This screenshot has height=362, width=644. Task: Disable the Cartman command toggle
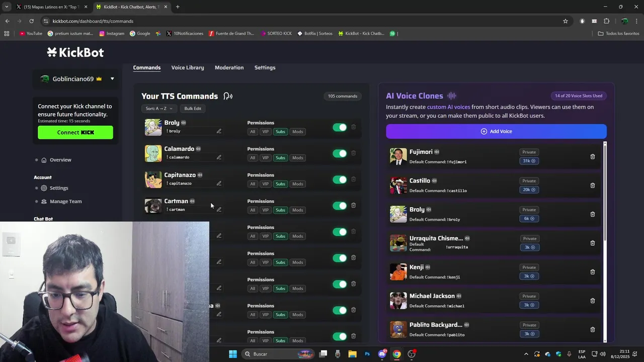(x=340, y=206)
